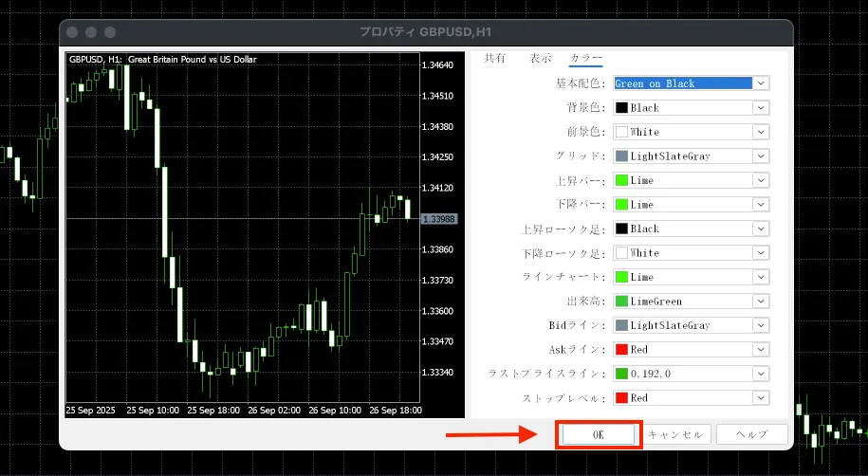Switch to the 共有 tab
This screenshot has width=868, height=476.
(x=494, y=58)
